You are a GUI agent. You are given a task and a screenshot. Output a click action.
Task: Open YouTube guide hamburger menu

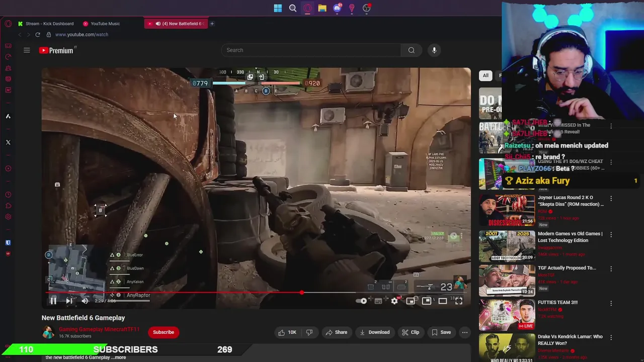[27, 50]
